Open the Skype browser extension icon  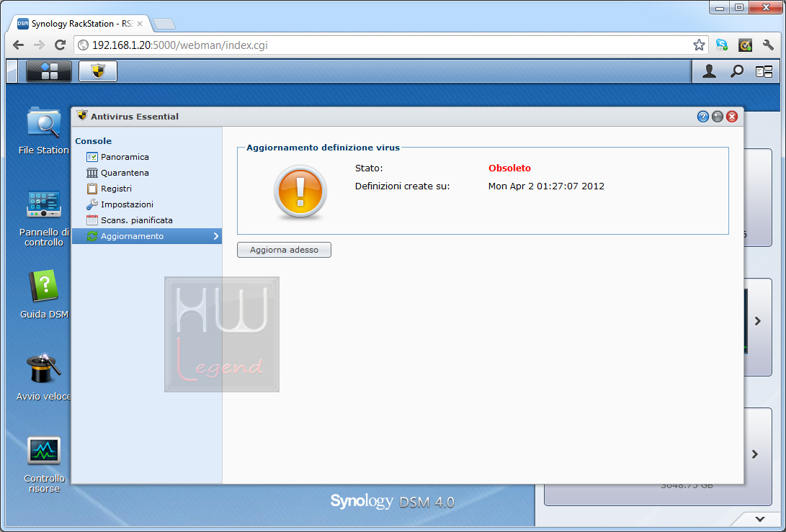coord(721,45)
